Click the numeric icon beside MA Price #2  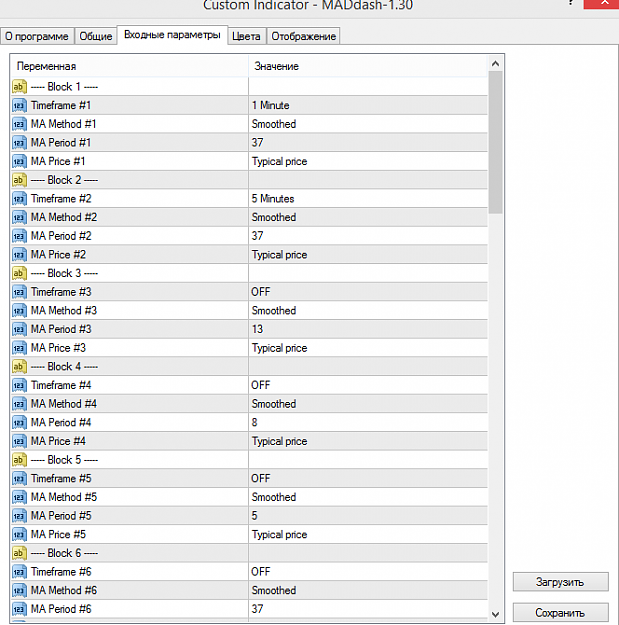coord(19,255)
